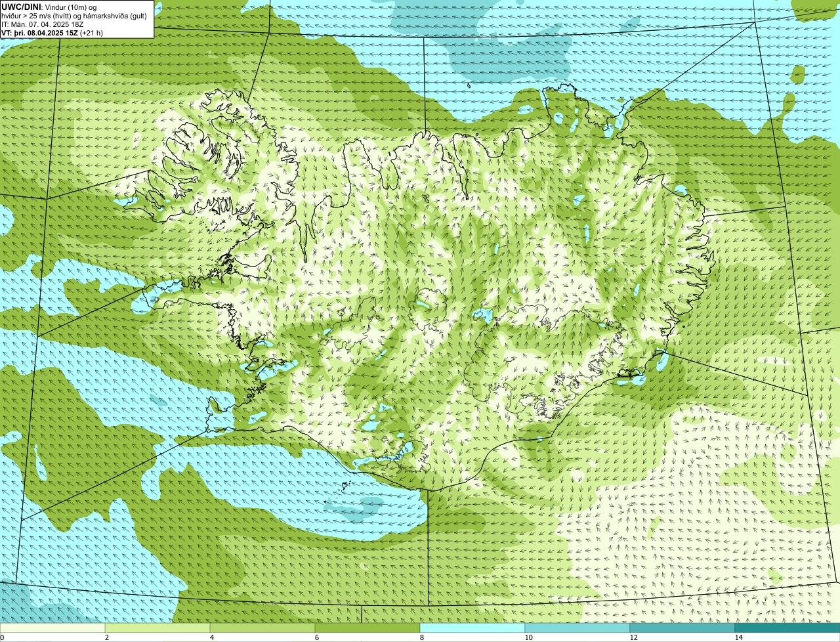Click the initial time 'IT: Mán. 07. 04. 2025 18Z'
This screenshot has height=642, width=840.
43,24
